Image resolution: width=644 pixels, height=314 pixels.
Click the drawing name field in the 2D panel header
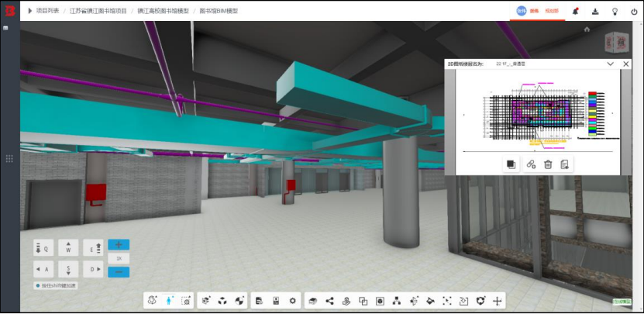tap(511, 64)
